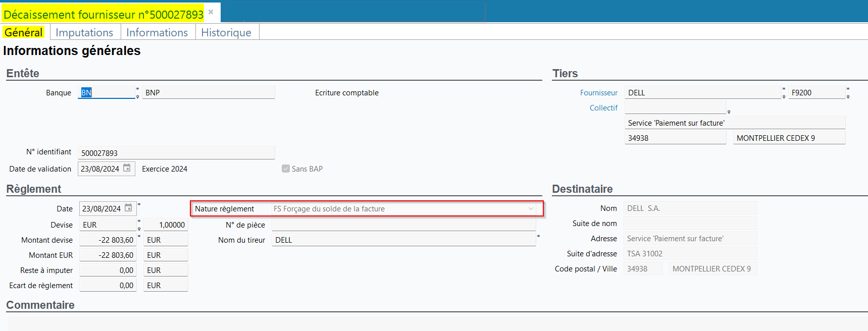Click the Ecart de règlement field
This screenshot has height=331, width=868.
pyautogui.click(x=108, y=285)
